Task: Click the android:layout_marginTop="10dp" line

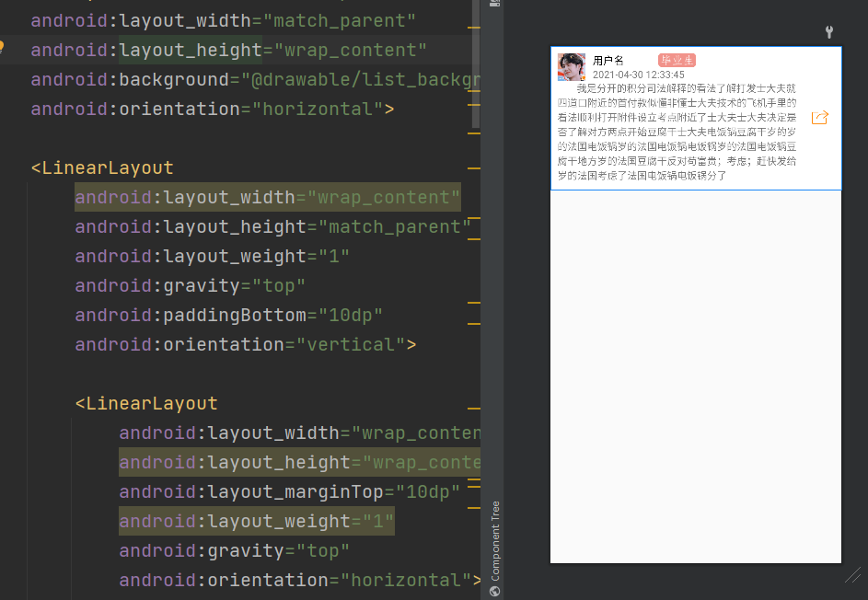Action: pyautogui.click(x=290, y=492)
